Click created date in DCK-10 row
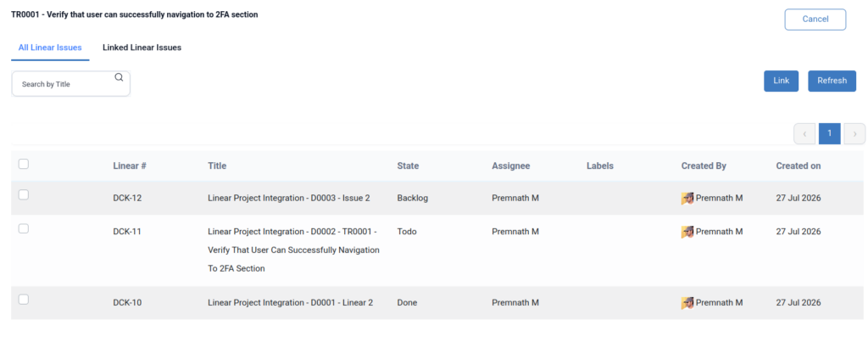 pos(798,302)
